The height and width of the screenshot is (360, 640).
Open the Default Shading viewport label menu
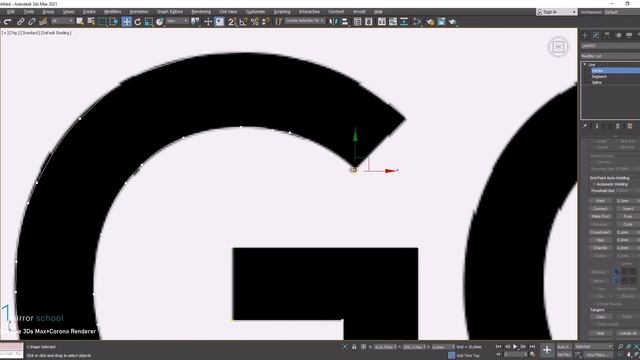56,33
